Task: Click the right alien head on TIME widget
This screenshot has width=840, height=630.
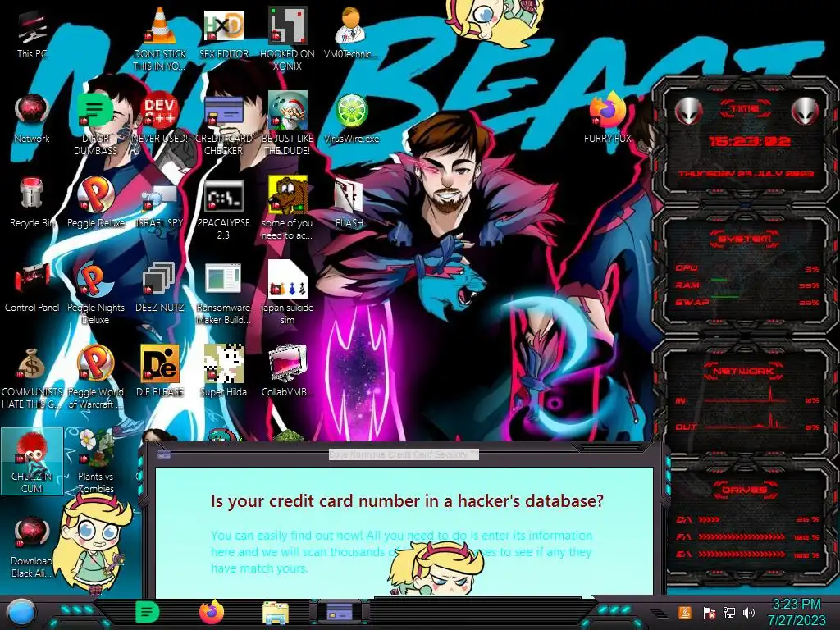Action: [x=806, y=111]
